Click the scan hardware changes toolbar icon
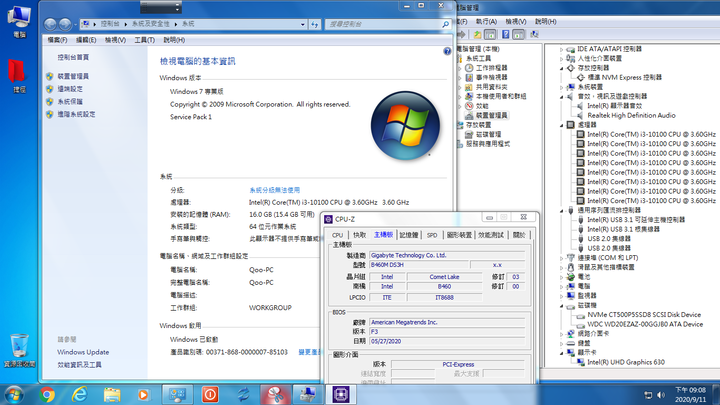 click(x=534, y=34)
